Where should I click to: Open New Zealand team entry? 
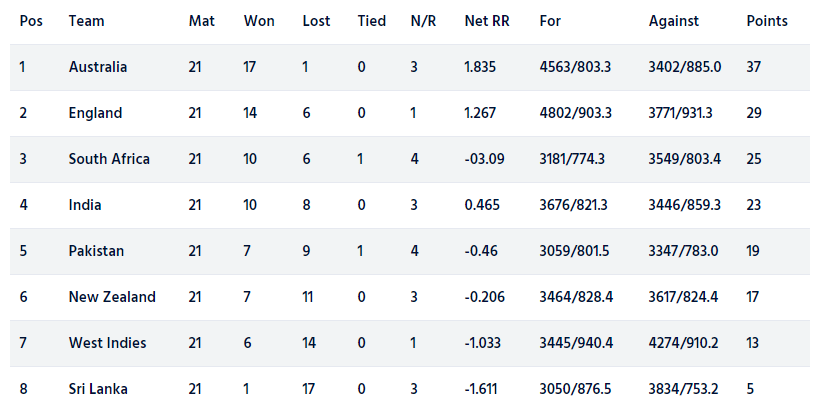[112, 297]
